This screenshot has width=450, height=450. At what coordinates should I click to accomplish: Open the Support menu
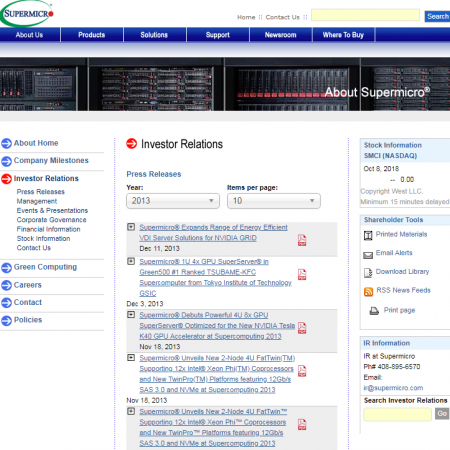pyautogui.click(x=218, y=35)
